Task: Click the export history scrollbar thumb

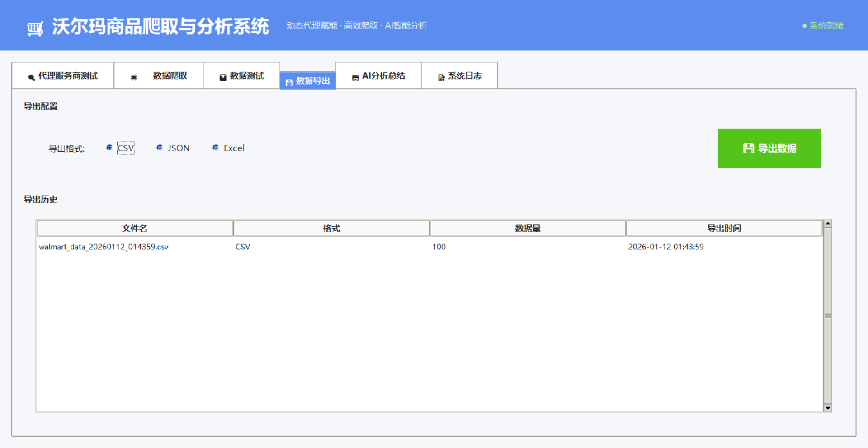Action: point(828,315)
